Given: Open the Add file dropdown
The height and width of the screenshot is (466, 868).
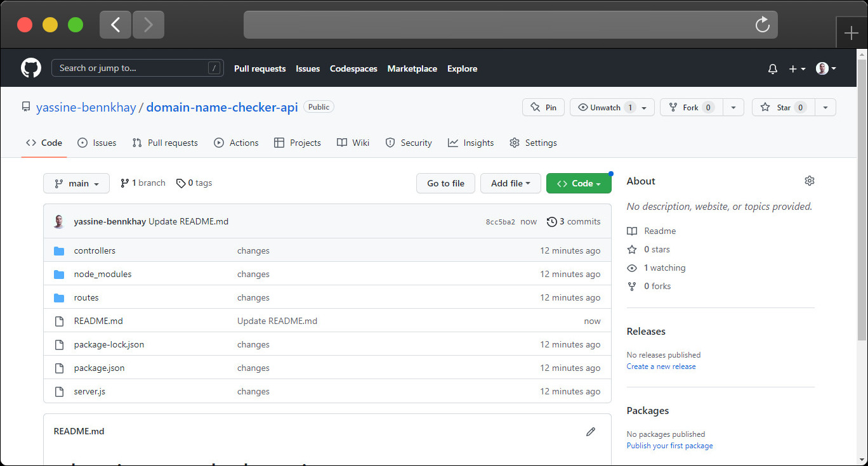Looking at the screenshot, I should (x=511, y=183).
